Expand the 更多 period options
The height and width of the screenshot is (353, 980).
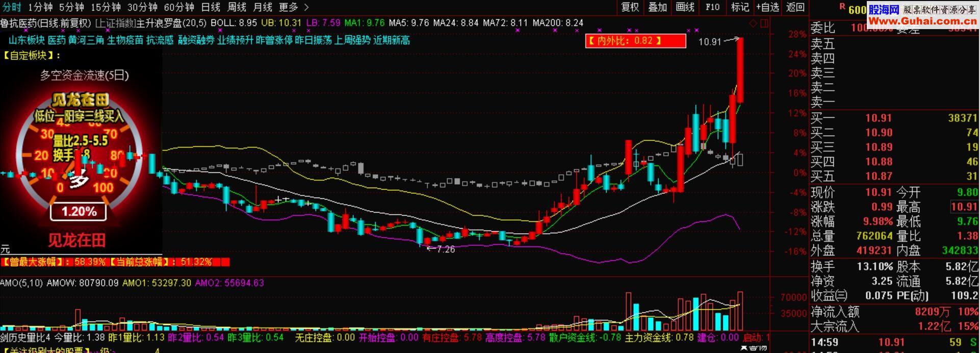[x=289, y=7]
